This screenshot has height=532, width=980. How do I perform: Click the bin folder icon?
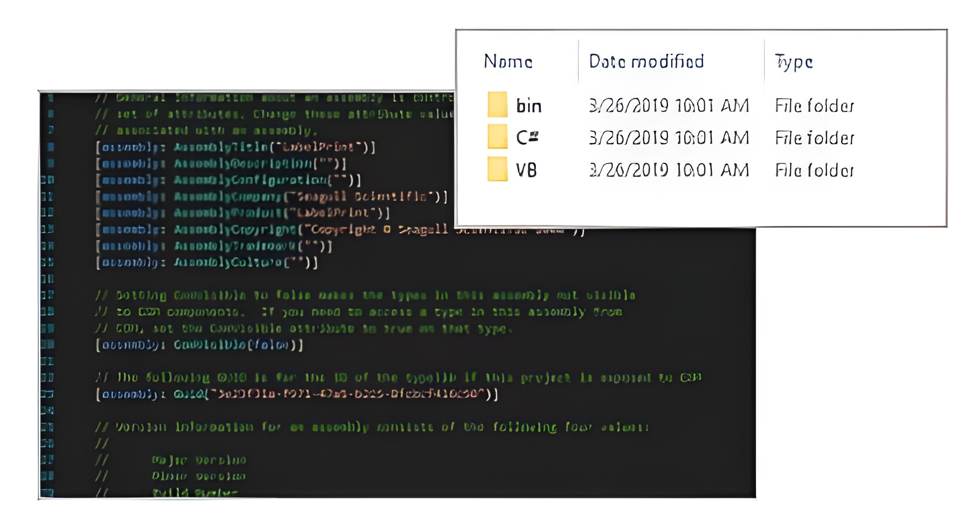pos(497,105)
